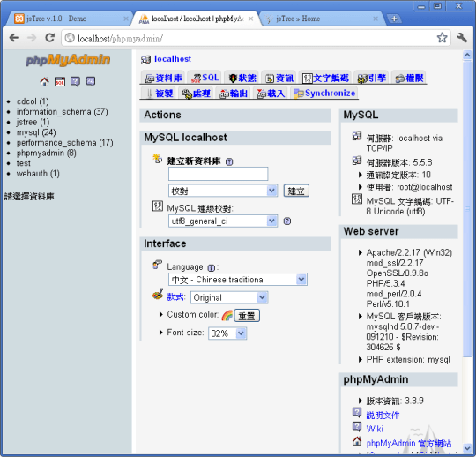Open the SQL tab
This screenshot has height=457, width=476.
coord(205,78)
